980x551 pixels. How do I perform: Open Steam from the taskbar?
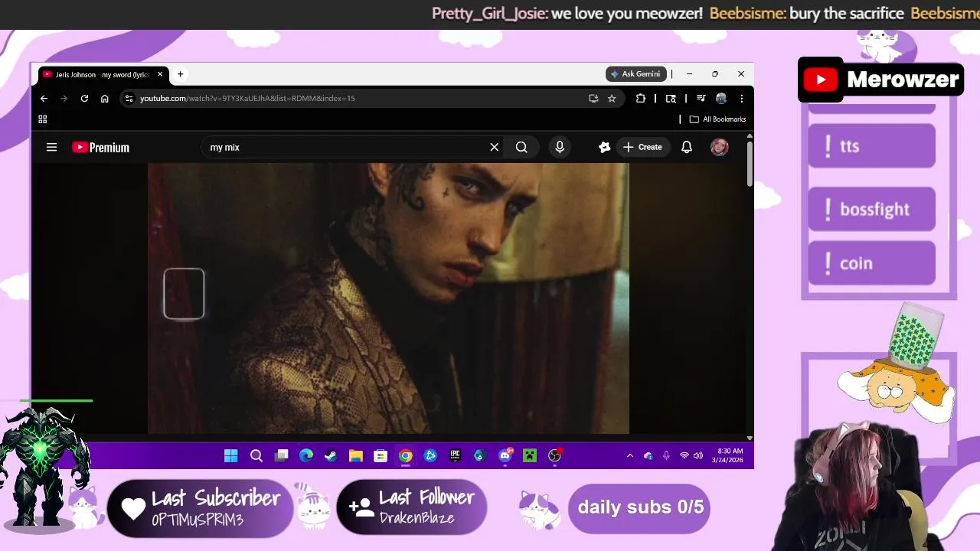tap(331, 456)
